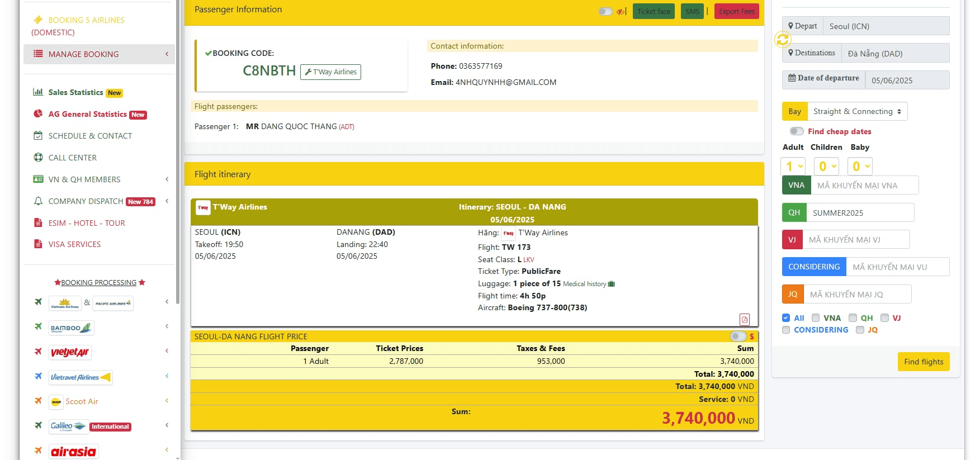Expand VN & QH Members chevron
The height and width of the screenshot is (460, 980).
167,179
